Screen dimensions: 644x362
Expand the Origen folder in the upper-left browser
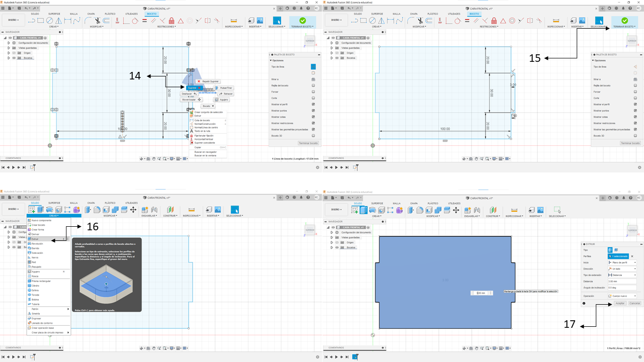coord(9,53)
